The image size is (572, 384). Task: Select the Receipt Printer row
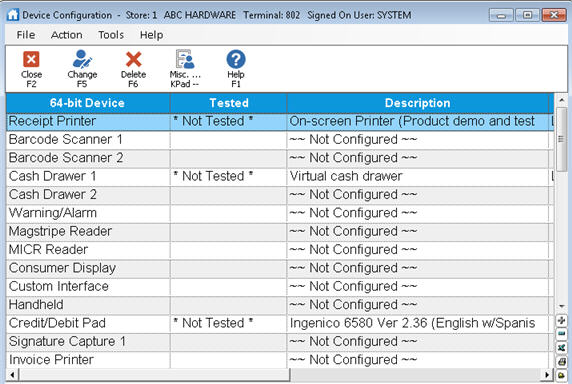[x=280, y=121]
